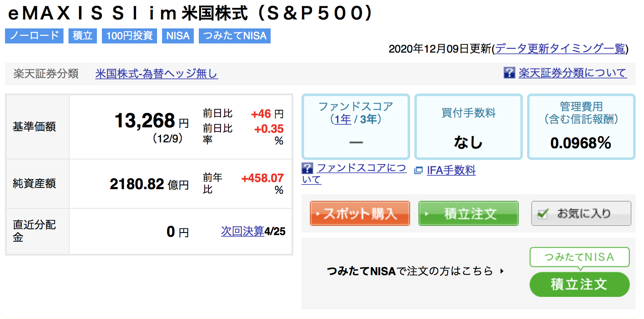Viewport: 644px width, 319px height.
Task: Open the 次回決算 link
Action: (x=243, y=231)
